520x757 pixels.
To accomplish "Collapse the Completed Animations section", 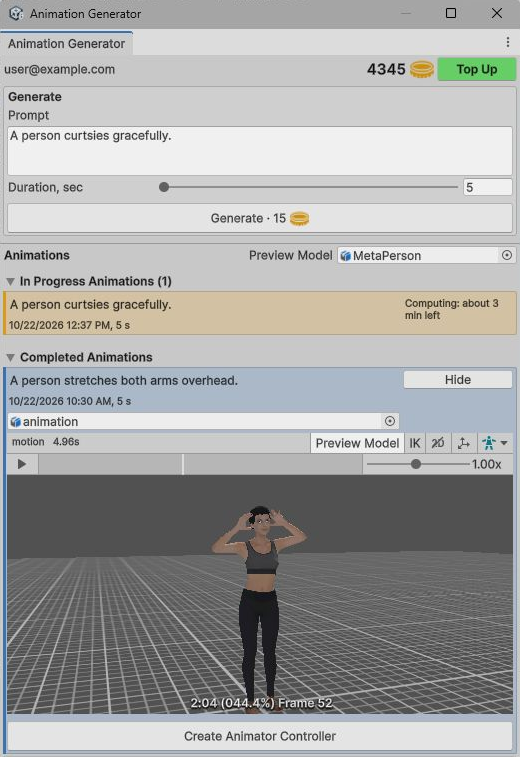I will 10,358.
